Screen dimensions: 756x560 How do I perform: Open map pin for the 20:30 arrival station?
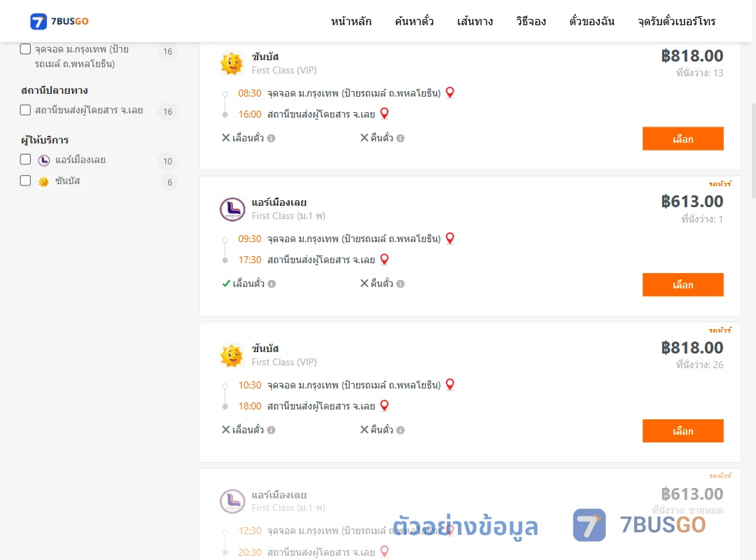[384, 552]
